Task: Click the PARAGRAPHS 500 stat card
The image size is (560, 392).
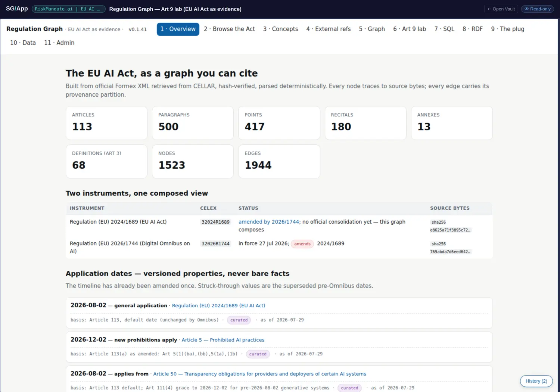Action: [x=193, y=123]
